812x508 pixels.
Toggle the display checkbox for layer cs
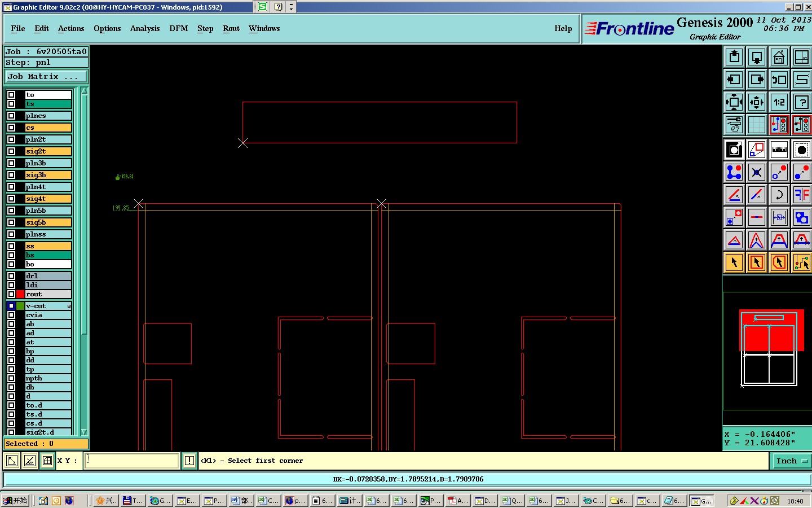(11, 128)
